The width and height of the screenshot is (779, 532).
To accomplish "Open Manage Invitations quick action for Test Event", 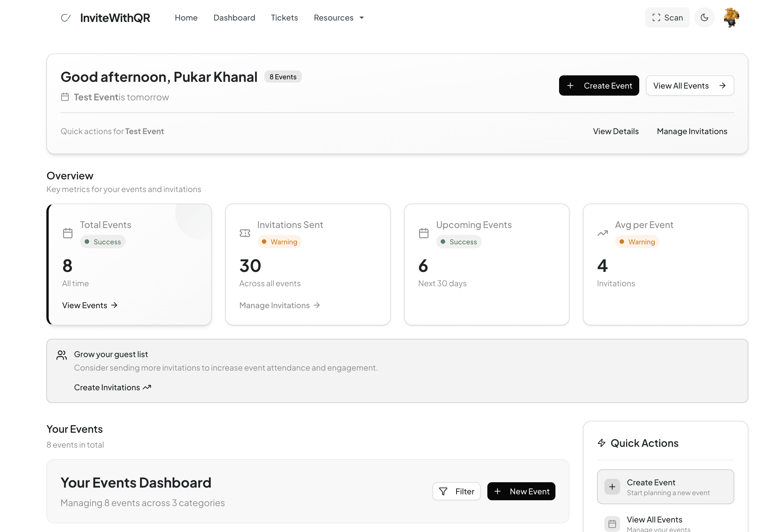I will click(x=692, y=131).
